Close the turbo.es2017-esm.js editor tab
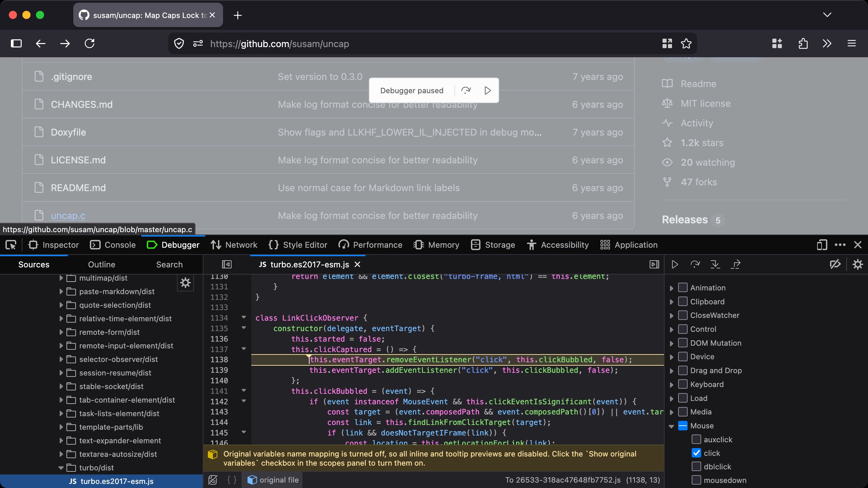 click(357, 264)
